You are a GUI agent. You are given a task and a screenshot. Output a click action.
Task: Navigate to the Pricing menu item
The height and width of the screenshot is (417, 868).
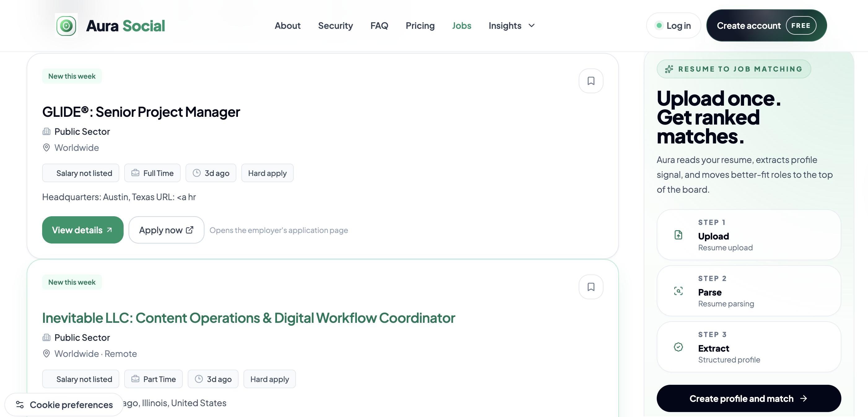(420, 25)
